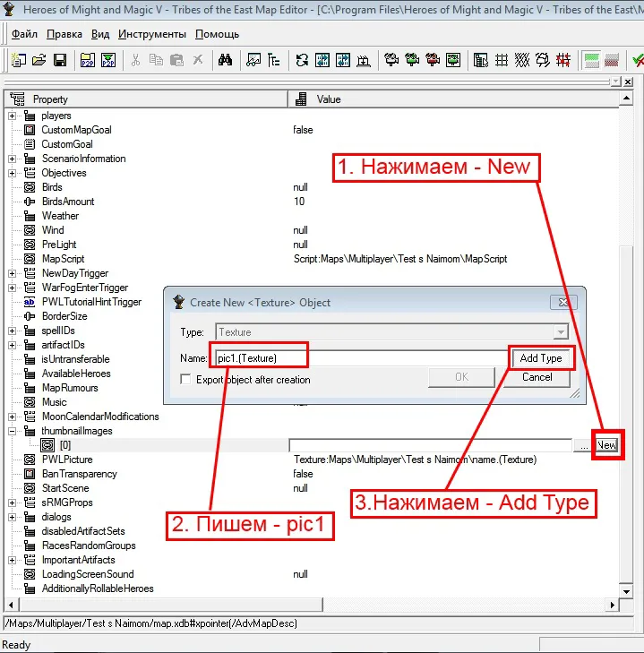Click the tree structure toolbar icon
Image resolution: width=644 pixels, height=653 pixels.
[274, 60]
